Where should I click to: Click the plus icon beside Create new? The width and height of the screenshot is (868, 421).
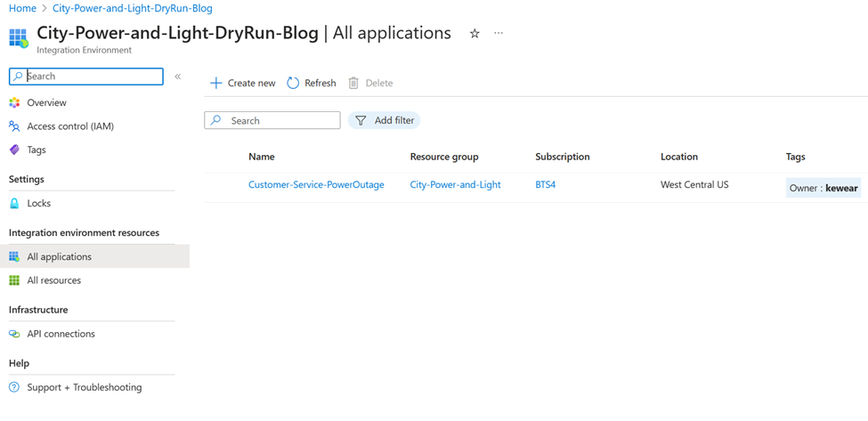pos(216,83)
